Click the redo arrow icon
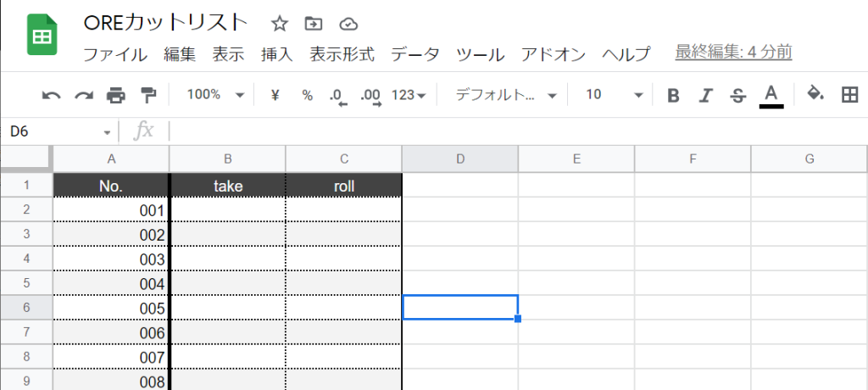 click(83, 95)
